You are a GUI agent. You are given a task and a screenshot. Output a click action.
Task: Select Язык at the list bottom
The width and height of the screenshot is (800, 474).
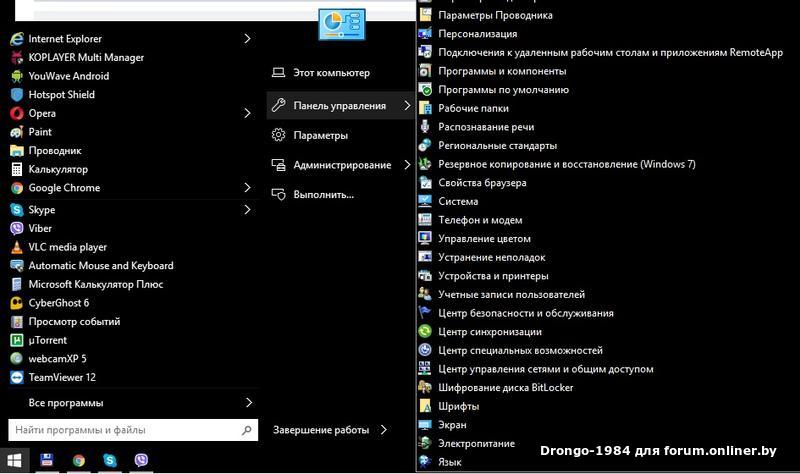[x=449, y=462]
